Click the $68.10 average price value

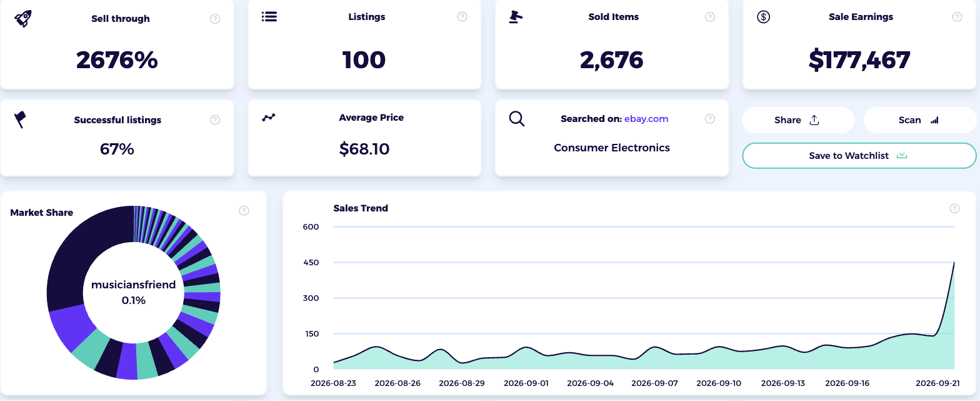point(364,149)
